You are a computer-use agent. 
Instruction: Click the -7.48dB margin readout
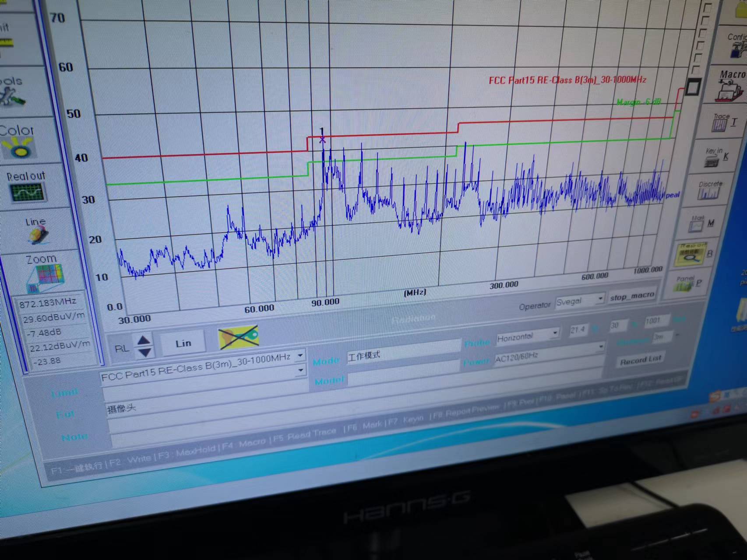(44, 332)
